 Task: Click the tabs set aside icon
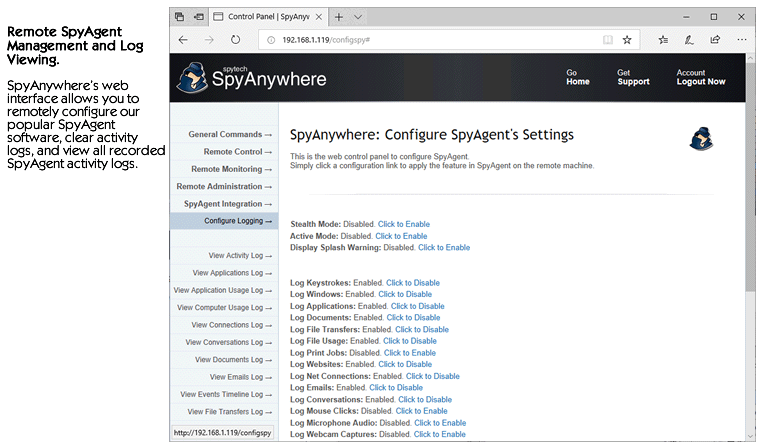pyautogui.click(x=180, y=16)
